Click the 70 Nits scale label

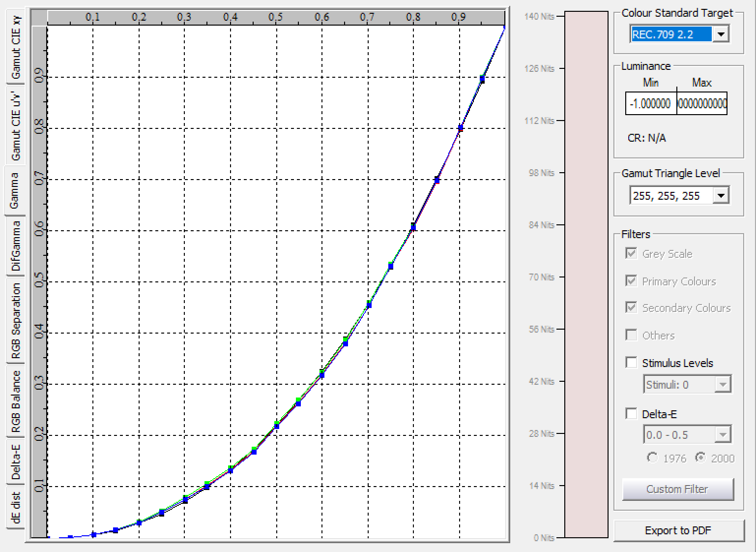coord(541,277)
